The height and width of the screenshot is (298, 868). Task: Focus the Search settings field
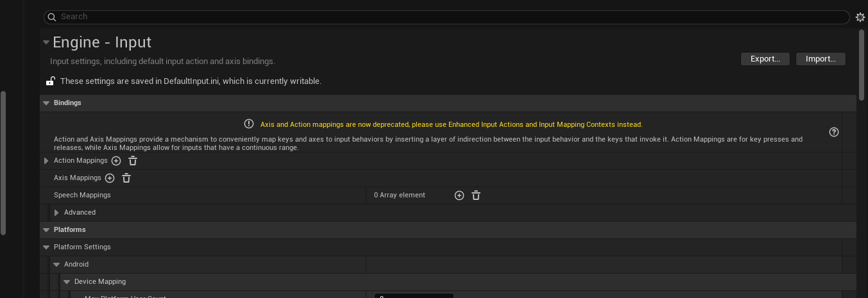pyautogui.click(x=449, y=17)
